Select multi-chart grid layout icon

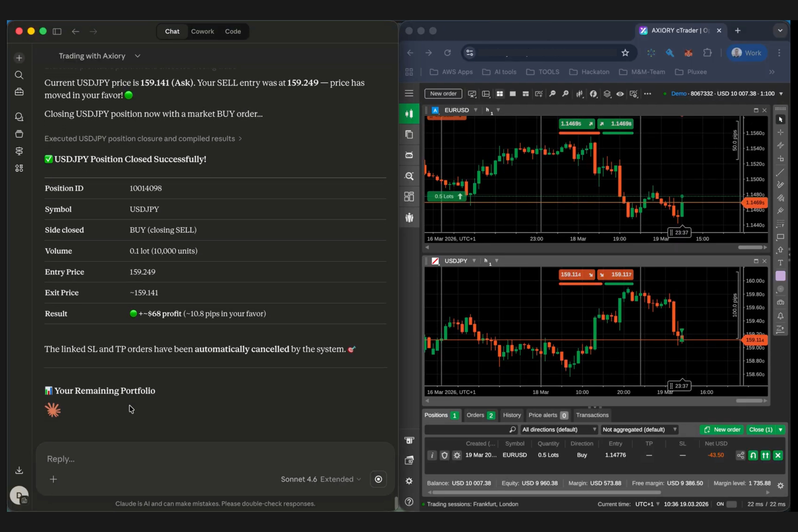(499, 94)
